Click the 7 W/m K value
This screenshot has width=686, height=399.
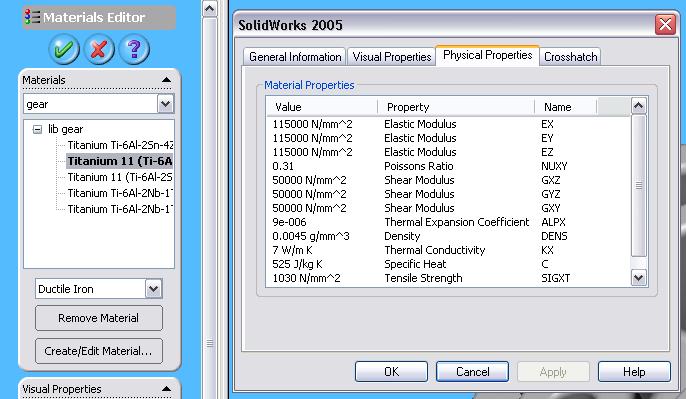(292, 250)
